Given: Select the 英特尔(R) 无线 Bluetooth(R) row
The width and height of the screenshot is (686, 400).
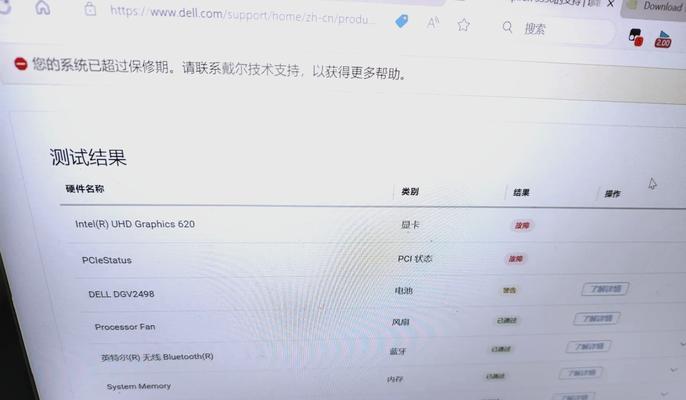Looking at the screenshot, I should (157, 357).
